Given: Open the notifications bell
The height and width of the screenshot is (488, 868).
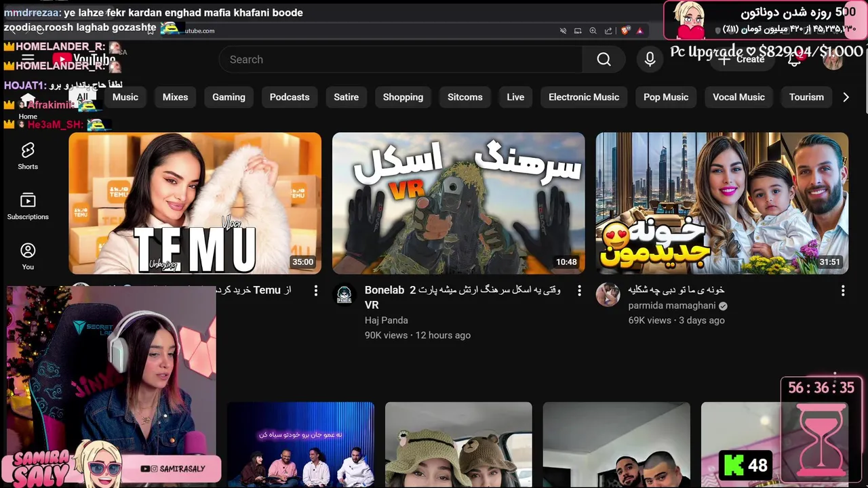Looking at the screenshot, I should [795, 60].
